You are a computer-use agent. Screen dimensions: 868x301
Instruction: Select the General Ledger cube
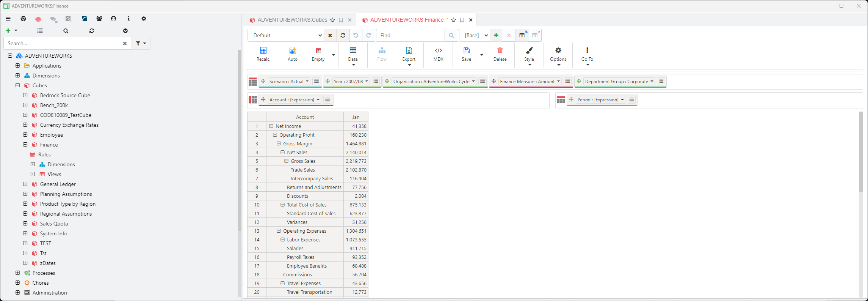58,184
